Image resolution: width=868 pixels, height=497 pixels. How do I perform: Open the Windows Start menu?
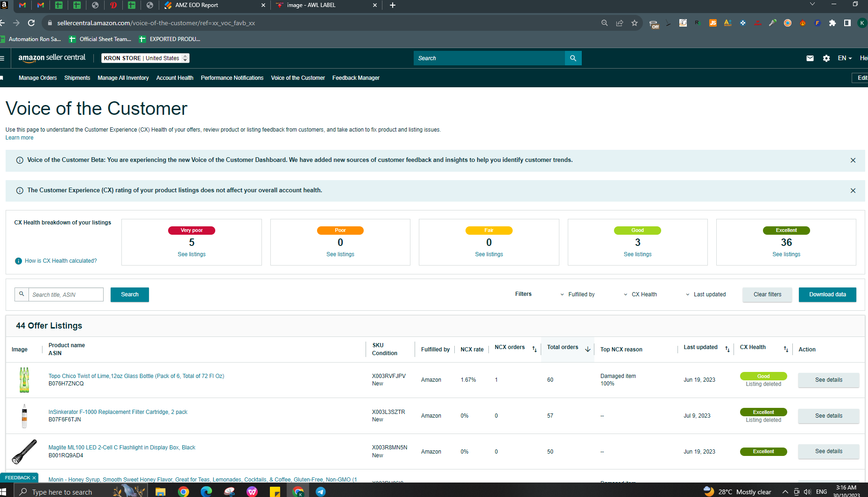tap(3, 492)
